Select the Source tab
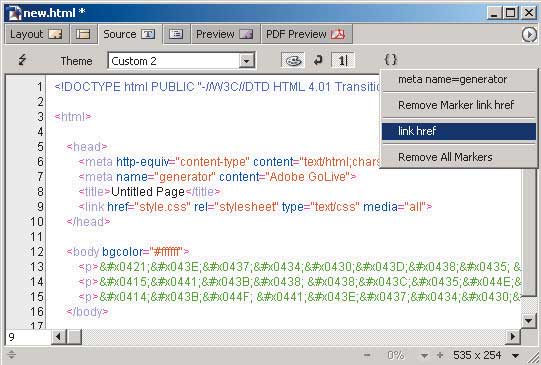Viewport: 541px width, 365px height. click(x=129, y=34)
